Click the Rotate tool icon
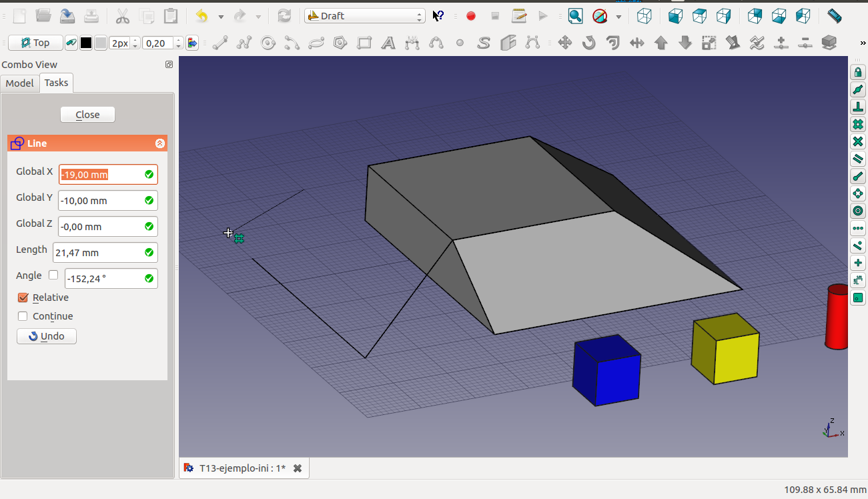This screenshot has height=499, width=868. [588, 43]
